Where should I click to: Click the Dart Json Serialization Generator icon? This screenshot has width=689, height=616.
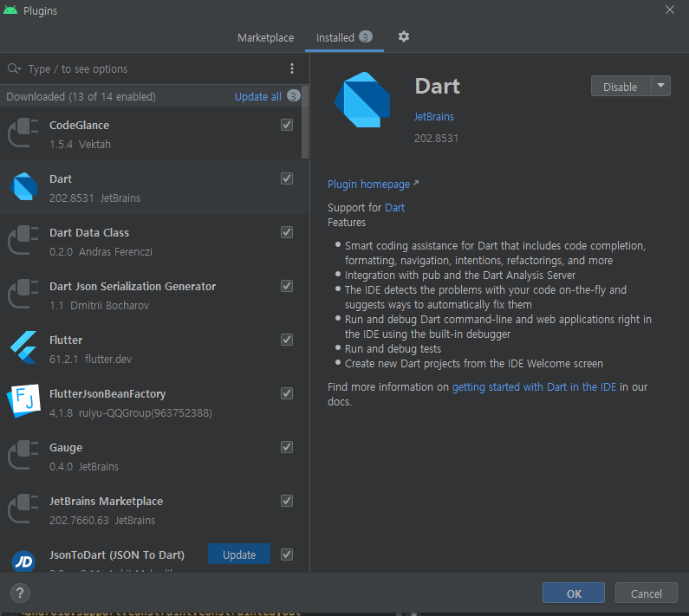point(23,294)
